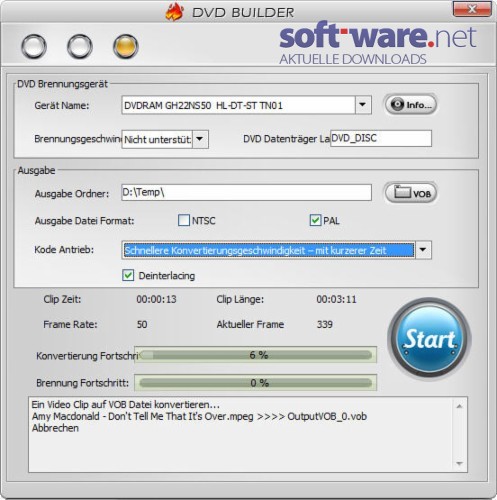Click the big blue Start button

[429, 339]
